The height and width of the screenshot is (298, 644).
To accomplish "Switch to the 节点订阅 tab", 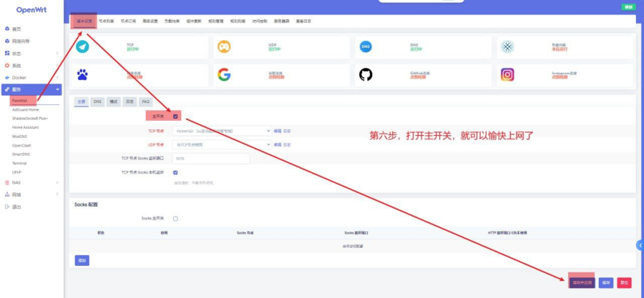I will 128,21.
